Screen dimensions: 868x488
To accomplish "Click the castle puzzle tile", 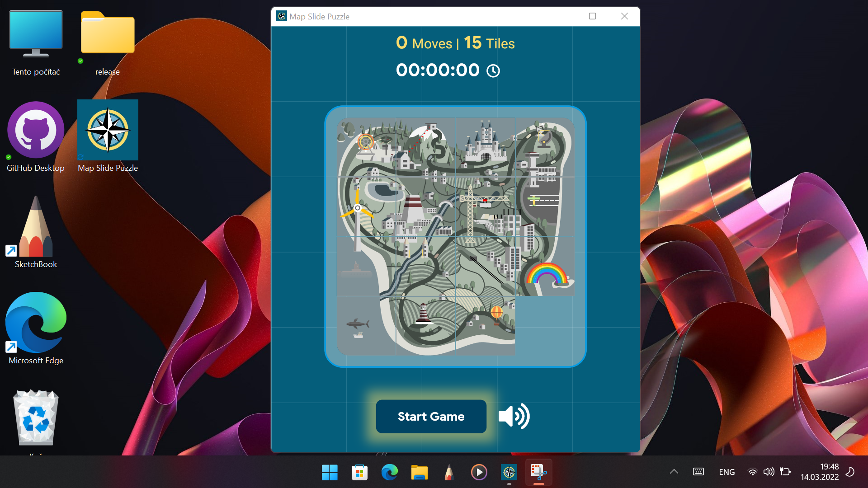I will (x=485, y=147).
